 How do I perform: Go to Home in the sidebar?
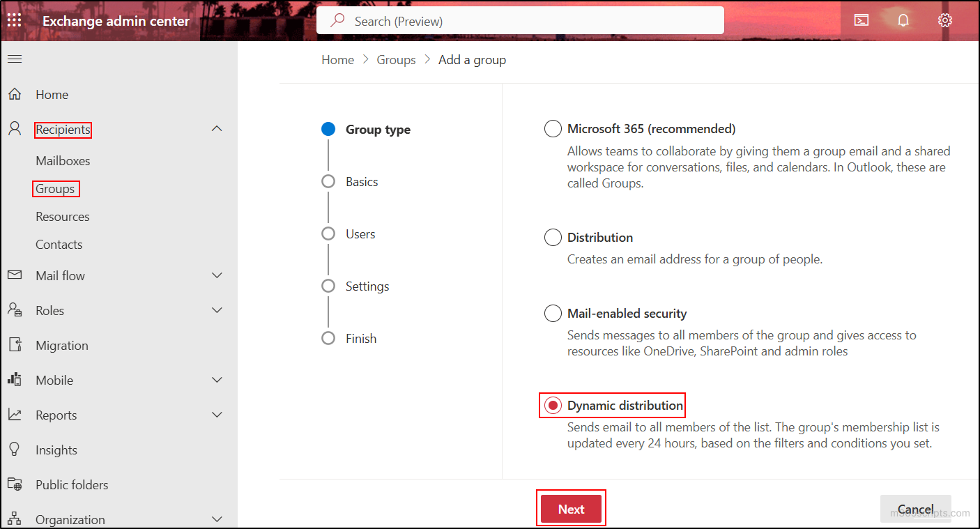52,95
